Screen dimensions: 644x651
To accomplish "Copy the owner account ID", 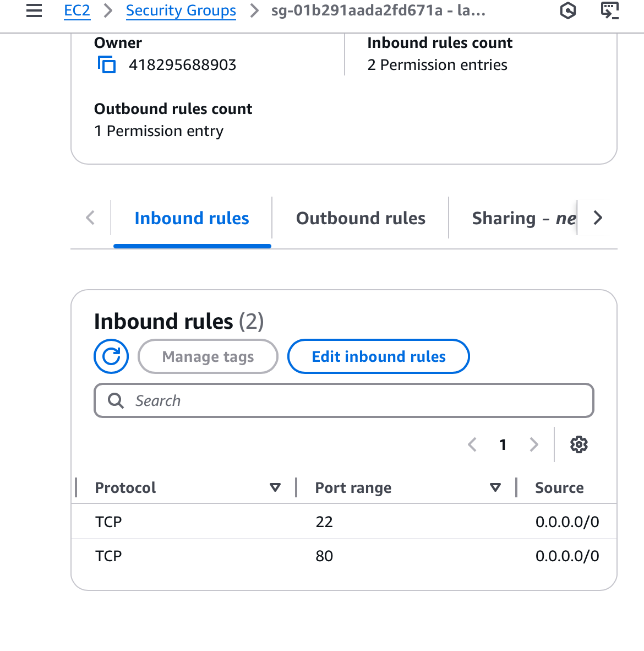I will tap(107, 65).
